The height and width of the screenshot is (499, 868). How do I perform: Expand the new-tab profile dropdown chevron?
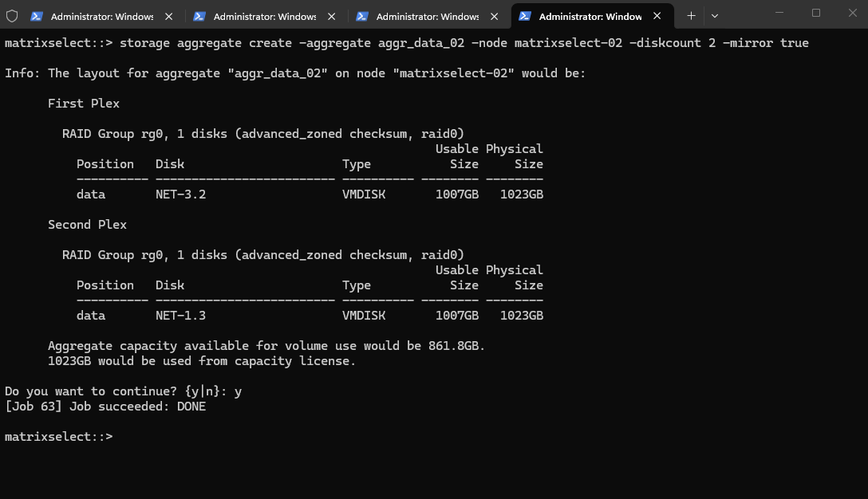tap(714, 16)
